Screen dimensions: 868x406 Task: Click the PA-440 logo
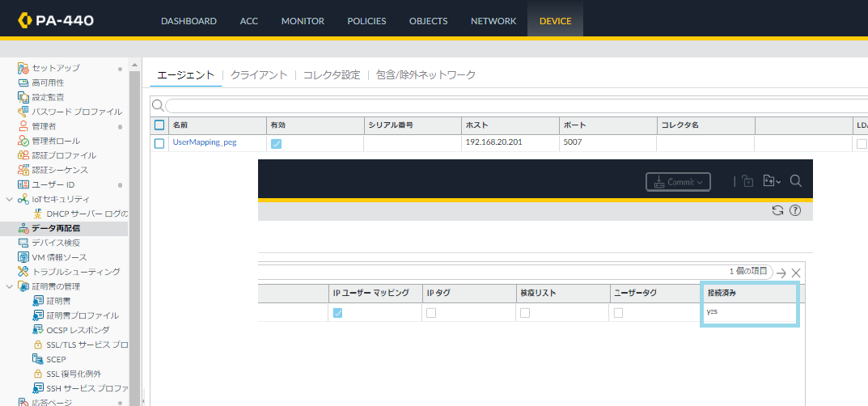click(55, 21)
